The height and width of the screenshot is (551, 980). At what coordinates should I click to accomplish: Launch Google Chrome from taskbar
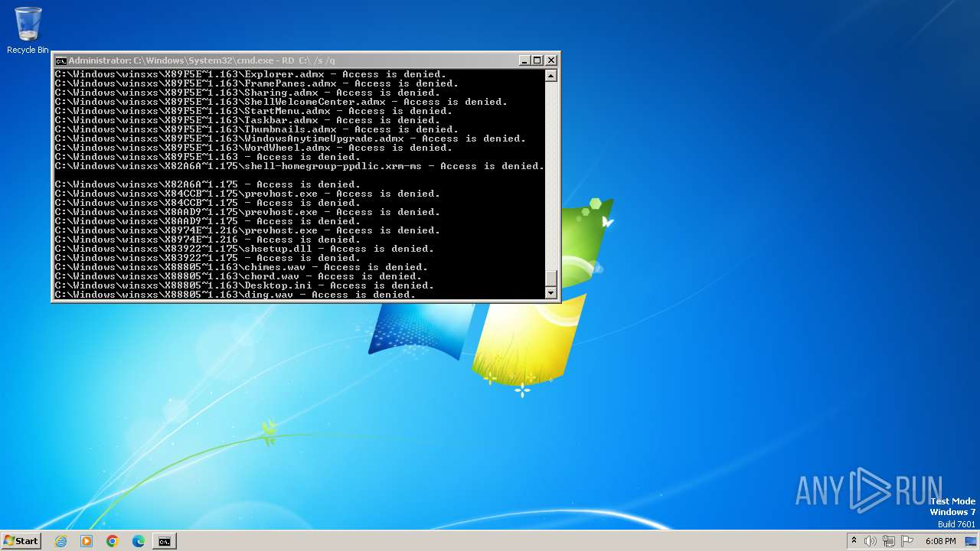tap(113, 541)
